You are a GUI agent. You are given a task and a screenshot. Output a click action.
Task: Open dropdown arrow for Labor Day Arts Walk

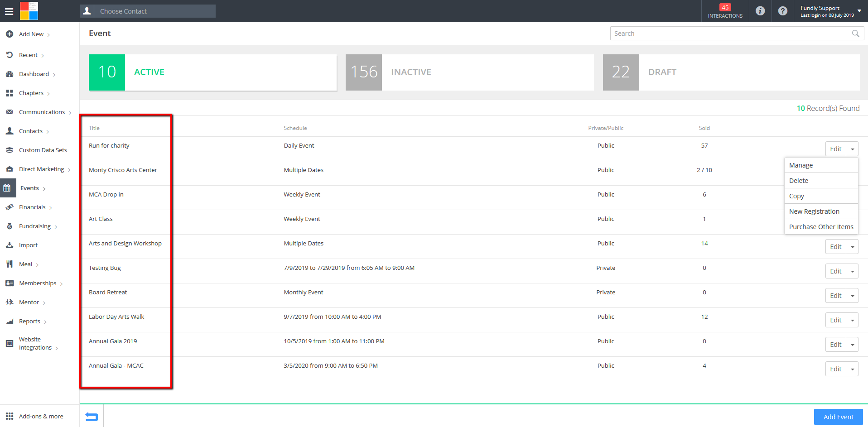click(852, 320)
